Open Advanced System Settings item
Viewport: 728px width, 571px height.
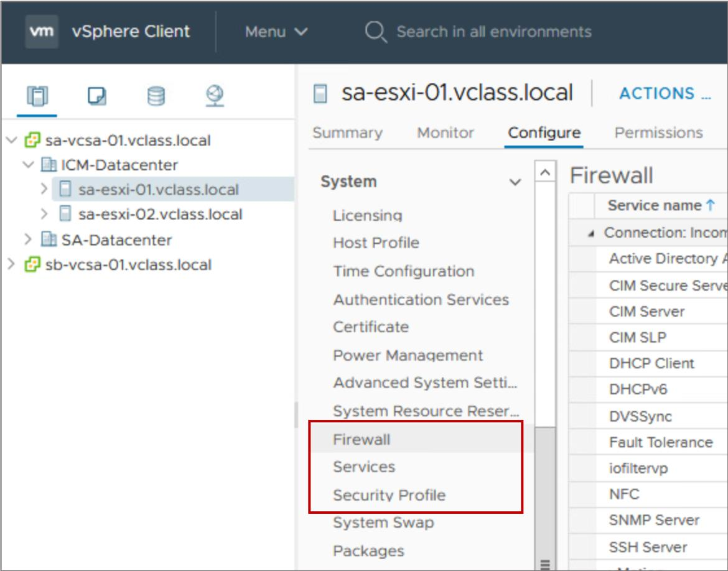pyautogui.click(x=425, y=383)
